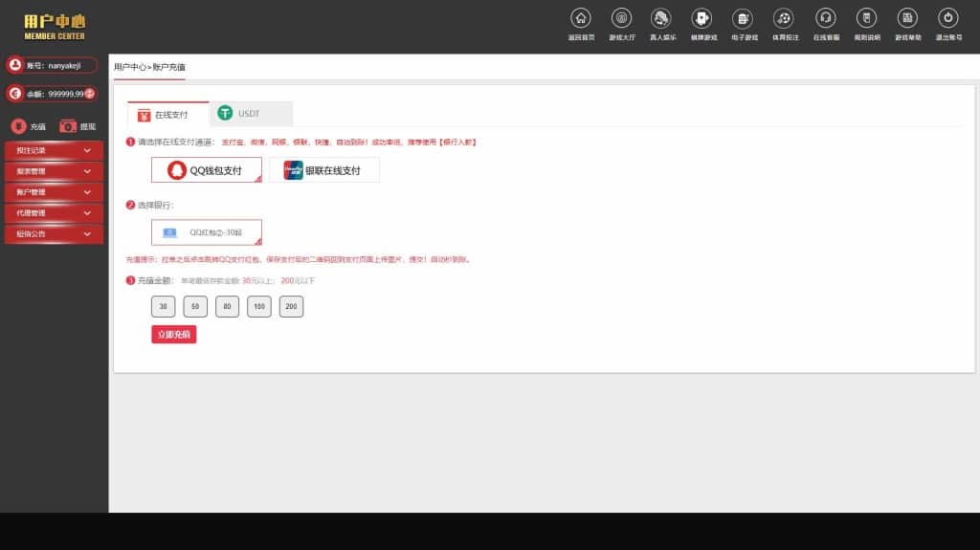Image resolution: width=980 pixels, height=550 pixels.
Task: Click the 充值金额 step label
Action: pyautogui.click(x=155, y=280)
